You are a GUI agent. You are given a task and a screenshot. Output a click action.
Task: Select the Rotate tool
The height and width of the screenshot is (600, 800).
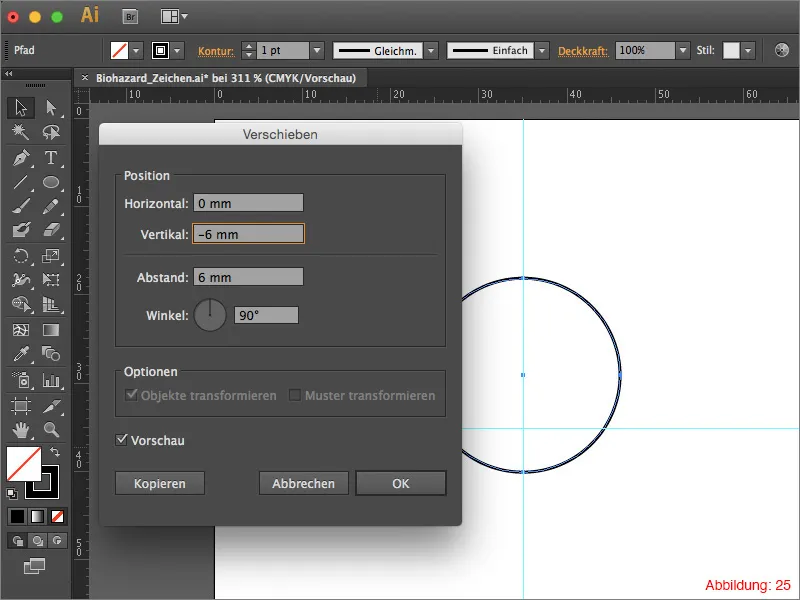tap(21, 255)
